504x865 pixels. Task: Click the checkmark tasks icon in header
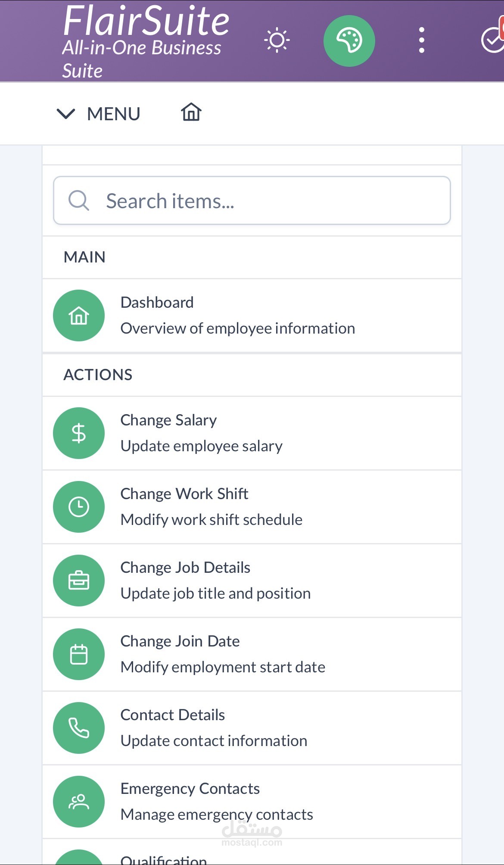(x=493, y=40)
